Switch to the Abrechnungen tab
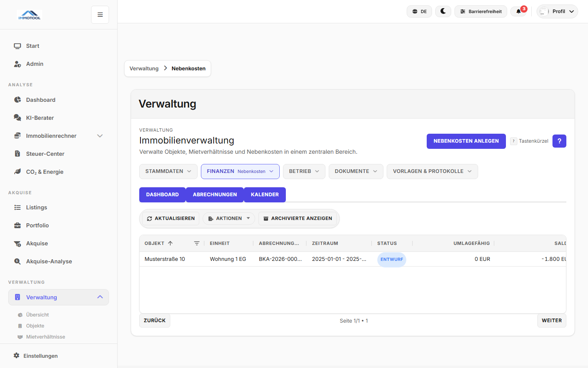 215,195
